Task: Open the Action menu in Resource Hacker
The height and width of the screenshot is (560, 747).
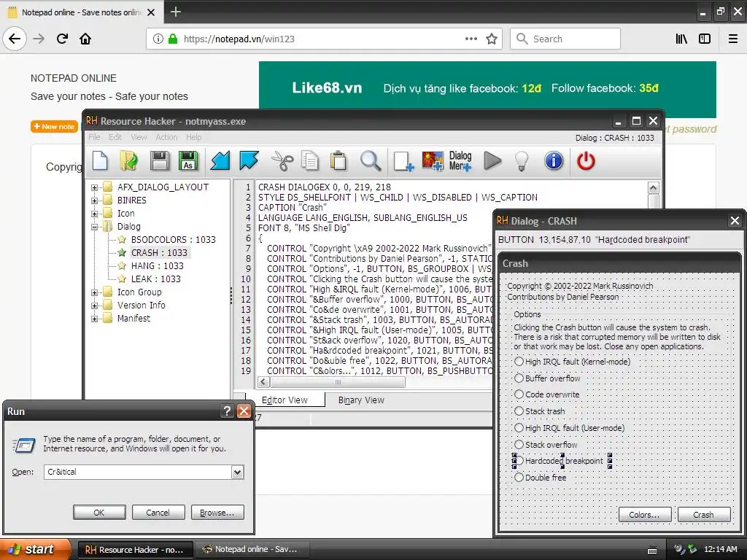Action: click(x=166, y=137)
